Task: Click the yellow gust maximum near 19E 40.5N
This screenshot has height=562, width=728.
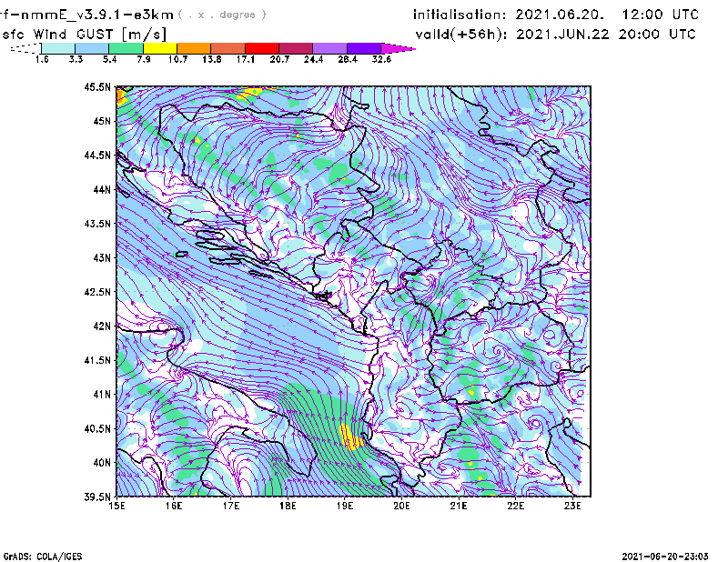Action: point(351,438)
